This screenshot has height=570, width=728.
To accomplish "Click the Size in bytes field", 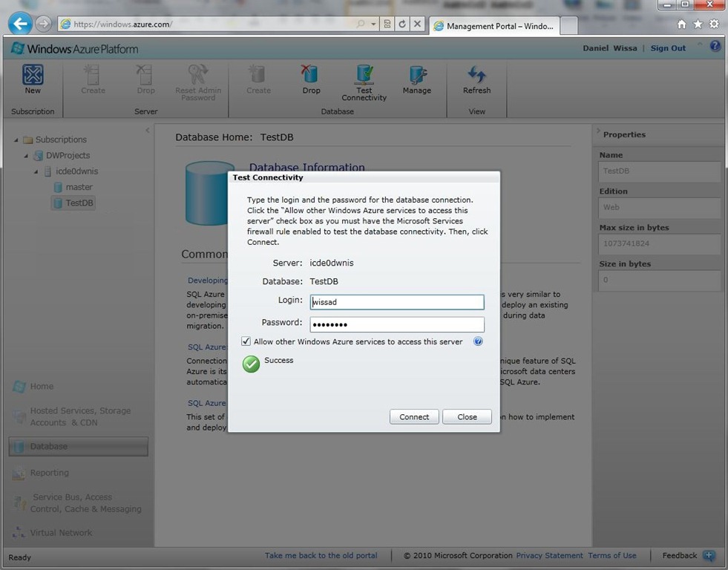I will point(659,280).
